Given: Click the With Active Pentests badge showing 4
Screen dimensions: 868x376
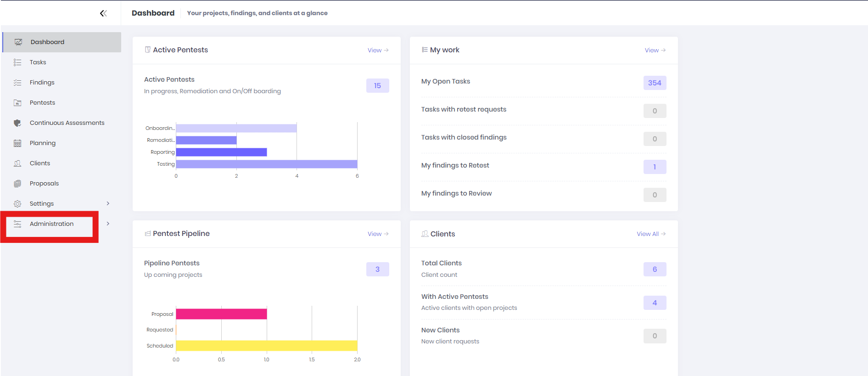Looking at the screenshot, I should click(655, 303).
